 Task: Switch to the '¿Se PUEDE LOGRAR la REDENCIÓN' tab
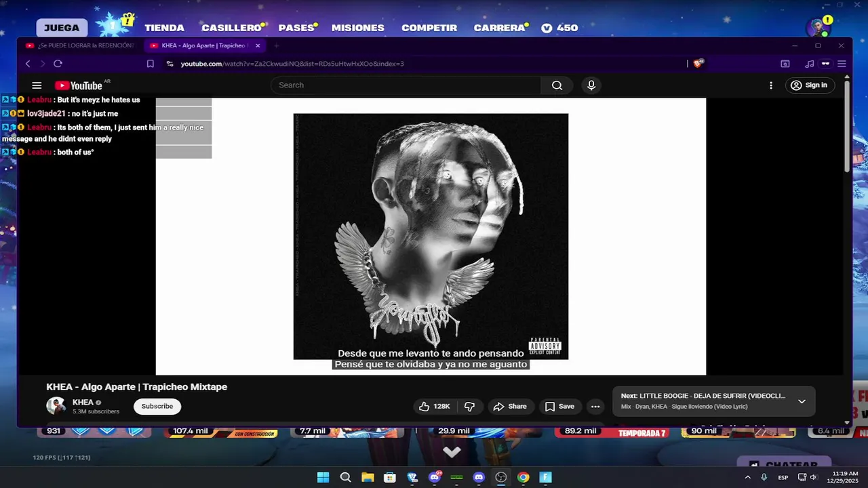click(x=80, y=45)
